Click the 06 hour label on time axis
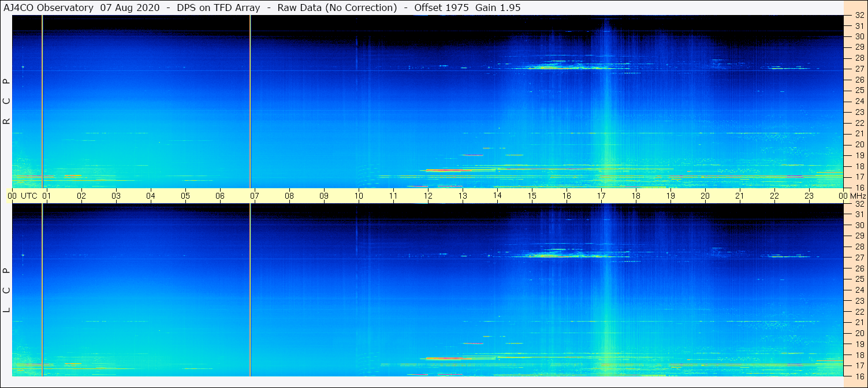The width and height of the screenshot is (868, 388). click(220, 196)
